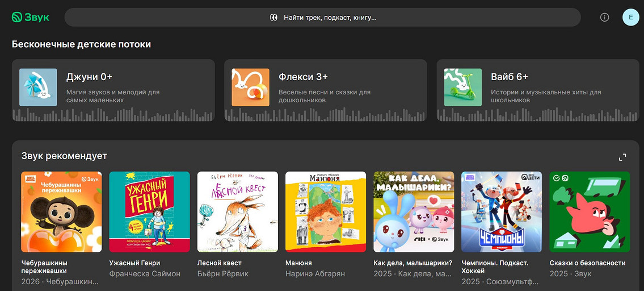Image resolution: width=644 pixels, height=291 pixels.
Task: Click the Флекси 3+ stream icon
Action: click(x=250, y=88)
